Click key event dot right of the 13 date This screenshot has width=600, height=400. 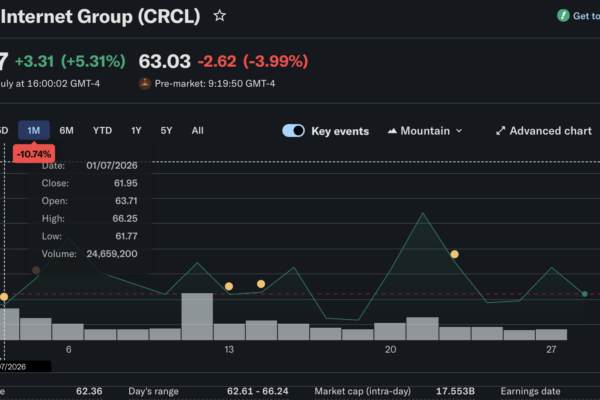pyautogui.click(x=261, y=284)
